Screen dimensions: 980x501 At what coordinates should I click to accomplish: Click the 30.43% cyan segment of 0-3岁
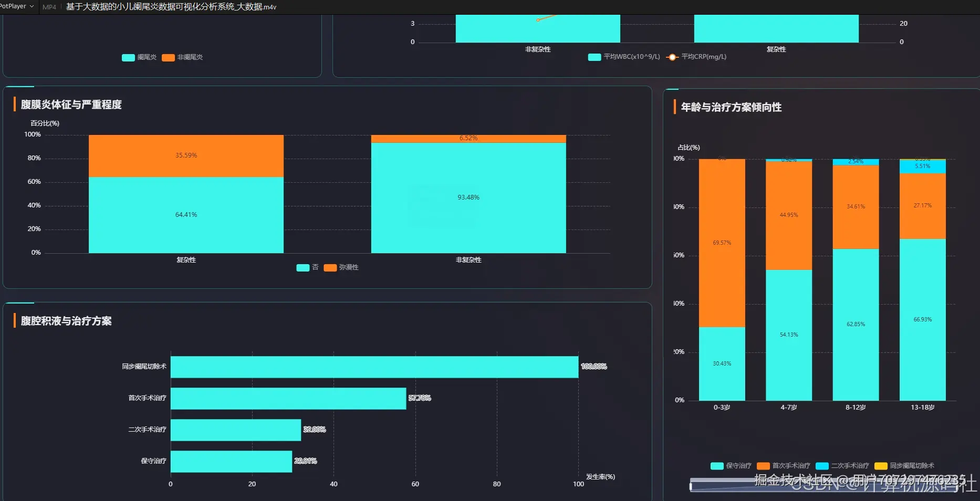[722, 364]
